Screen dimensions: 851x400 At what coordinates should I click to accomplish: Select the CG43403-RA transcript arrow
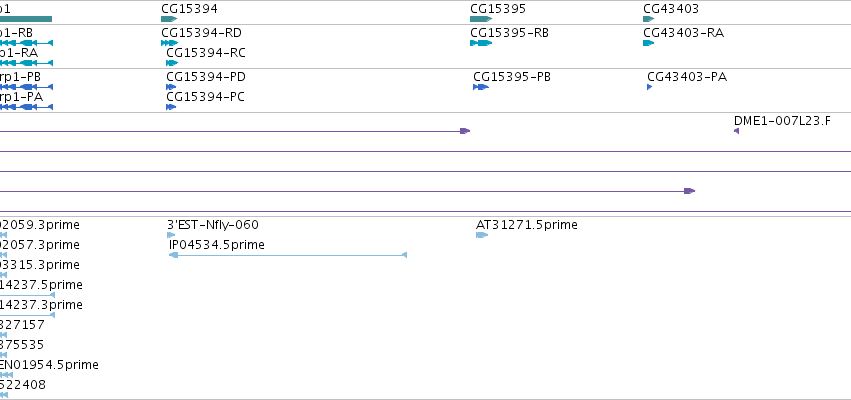649,43
